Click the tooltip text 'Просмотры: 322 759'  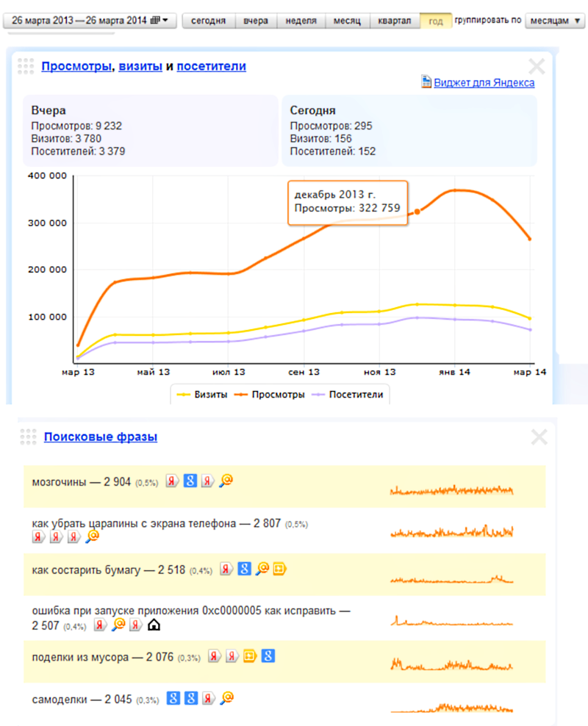click(347, 208)
